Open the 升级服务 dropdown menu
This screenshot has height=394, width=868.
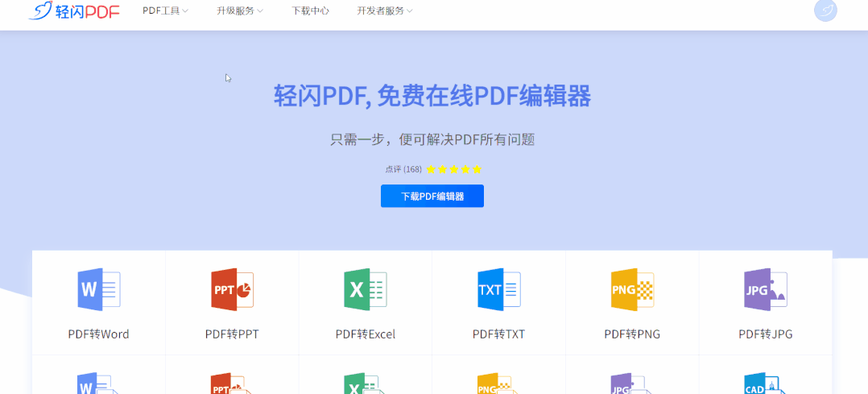240,10
